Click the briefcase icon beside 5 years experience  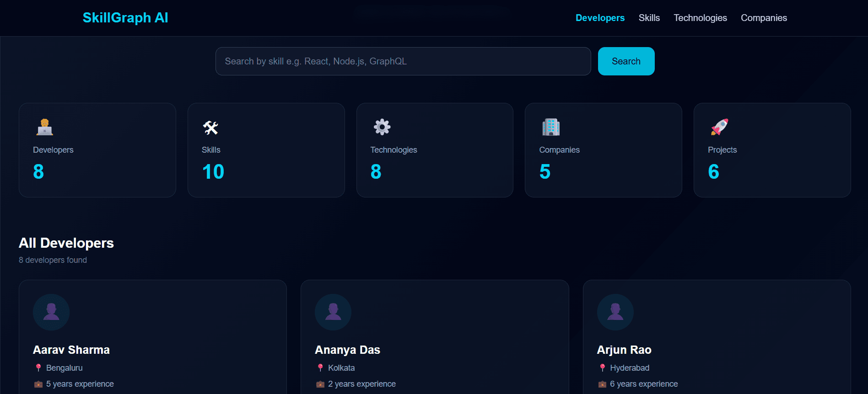38,384
